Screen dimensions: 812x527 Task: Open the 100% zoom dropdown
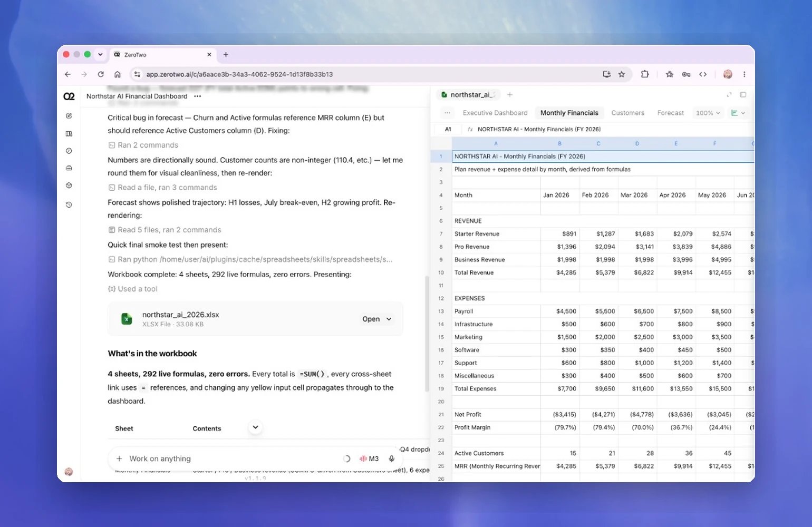click(708, 113)
